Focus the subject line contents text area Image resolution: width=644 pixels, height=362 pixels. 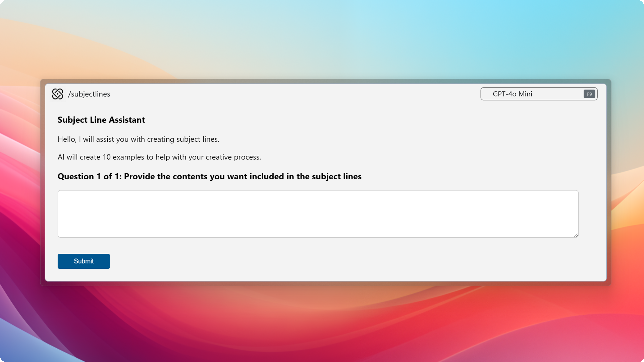pos(318,214)
